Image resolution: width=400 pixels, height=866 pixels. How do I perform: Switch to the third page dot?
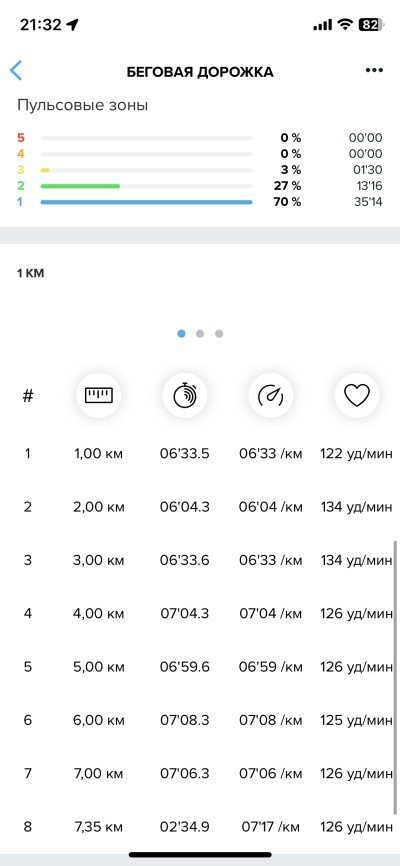tap(219, 334)
